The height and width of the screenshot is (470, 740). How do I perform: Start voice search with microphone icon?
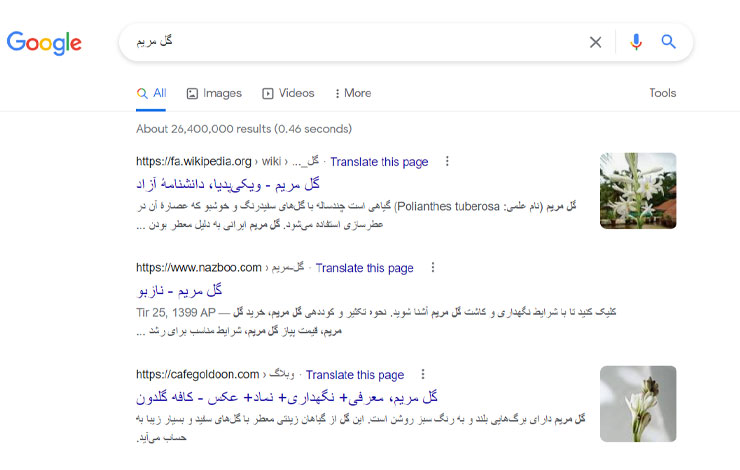tap(636, 42)
